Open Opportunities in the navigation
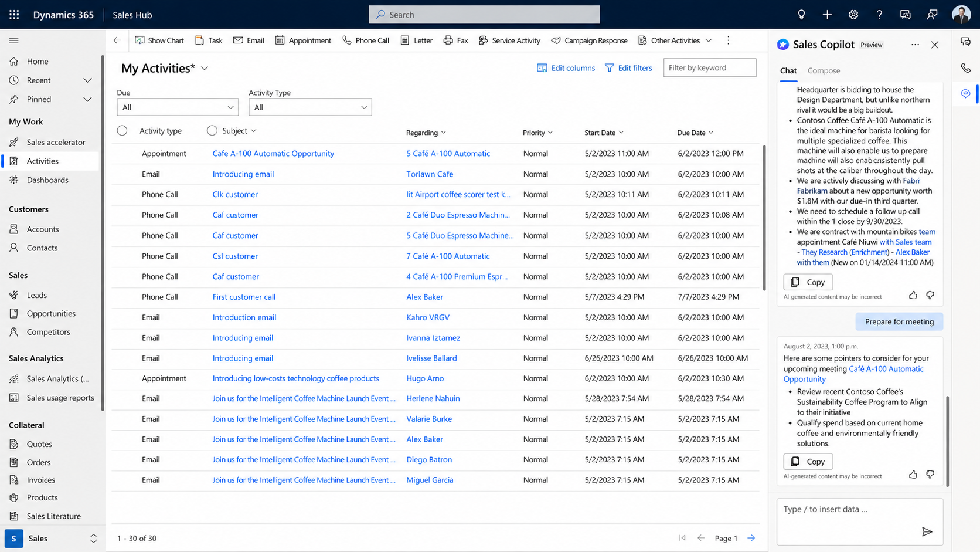980x552 pixels. pyautogui.click(x=51, y=313)
